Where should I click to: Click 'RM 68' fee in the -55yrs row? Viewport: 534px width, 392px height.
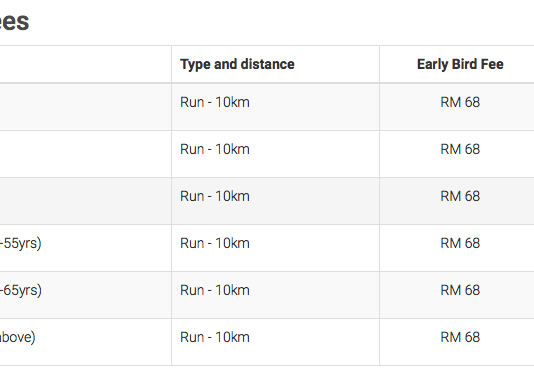[460, 243]
